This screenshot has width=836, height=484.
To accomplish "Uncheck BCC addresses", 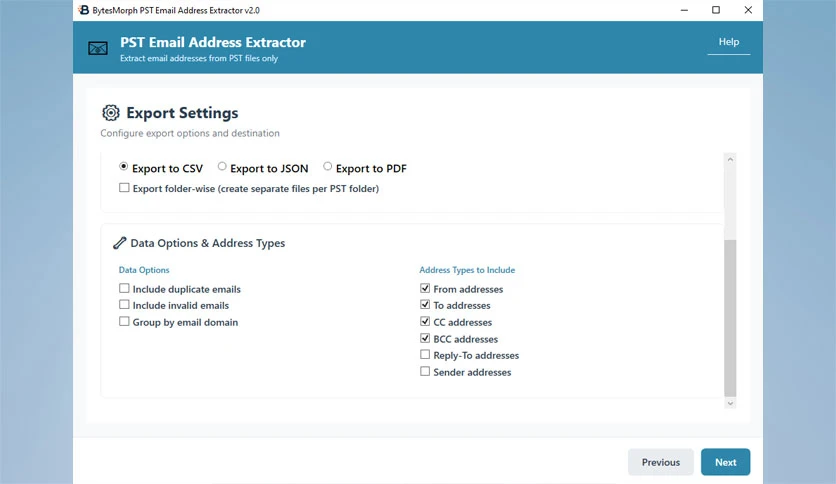I will tap(425, 338).
